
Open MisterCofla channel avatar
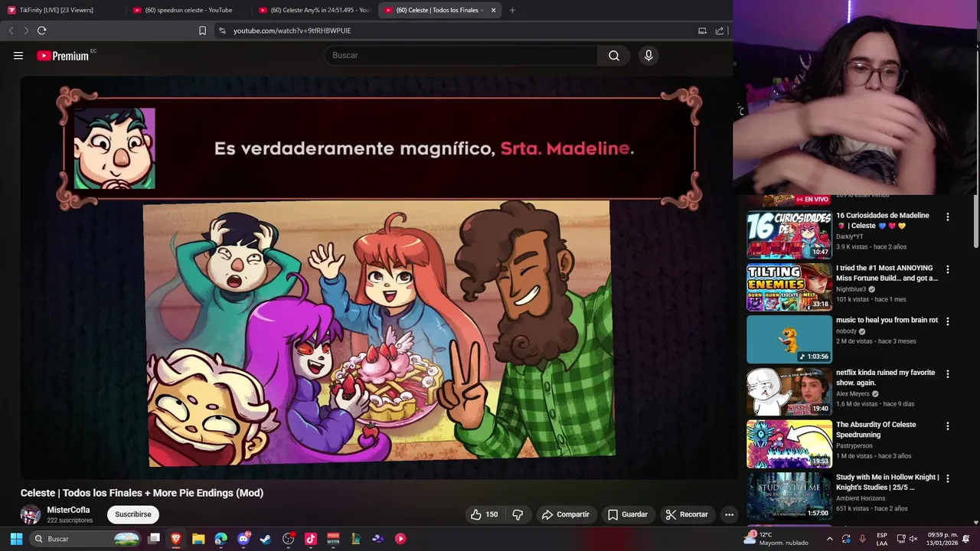[x=31, y=514]
